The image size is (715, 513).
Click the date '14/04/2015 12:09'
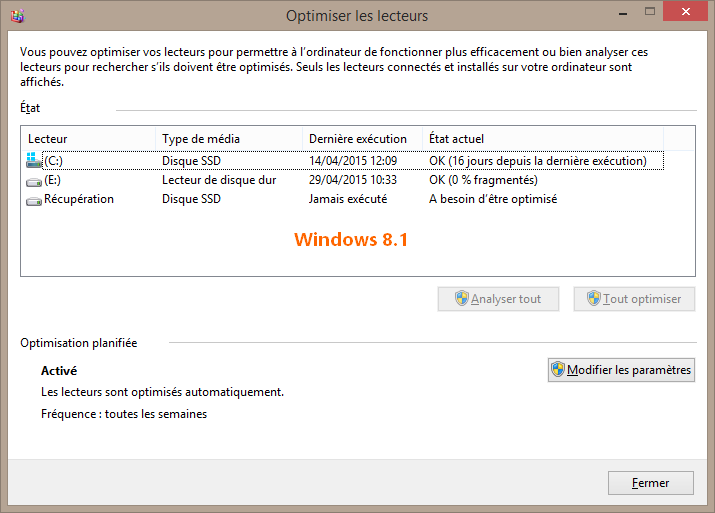(353, 161)
